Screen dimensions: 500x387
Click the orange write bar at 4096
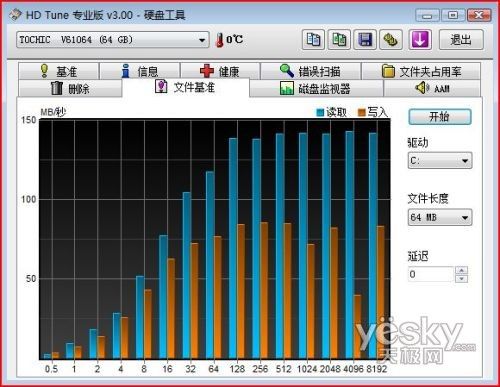pos(357,327)
